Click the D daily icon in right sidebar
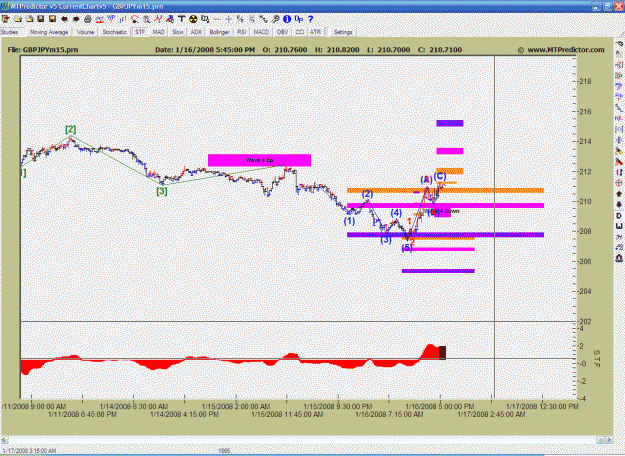Viewport: 625px width, 456px height. (x=619, y=216)
